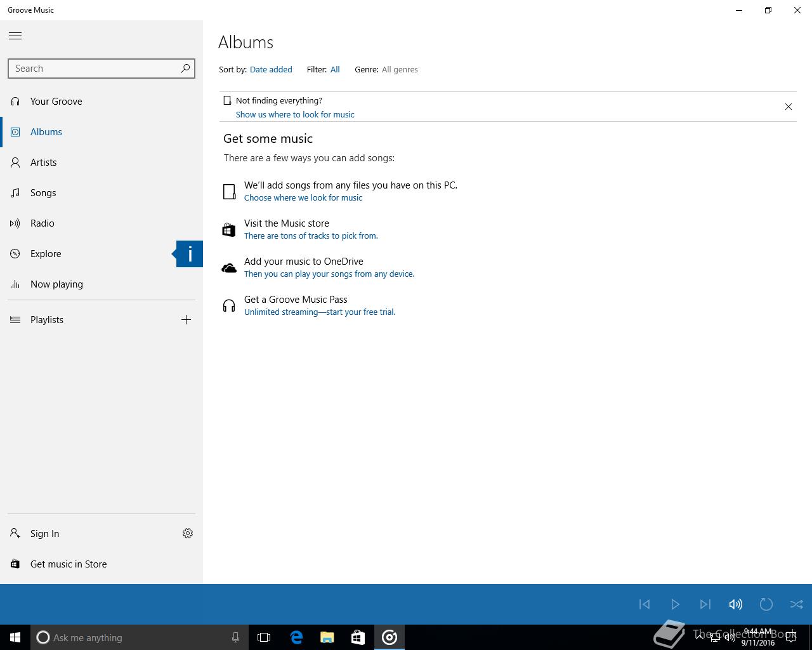
Task: Click the OneDrive cloud icon
Action: click(229, 268)
